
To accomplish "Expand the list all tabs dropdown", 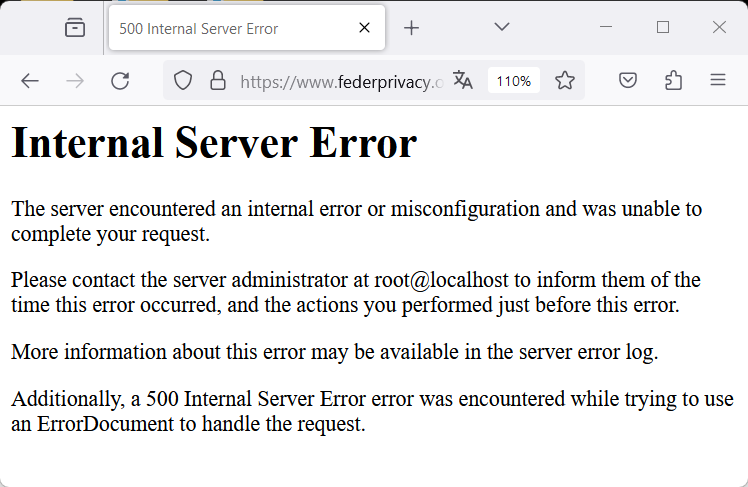I will [x=502, y=27].
